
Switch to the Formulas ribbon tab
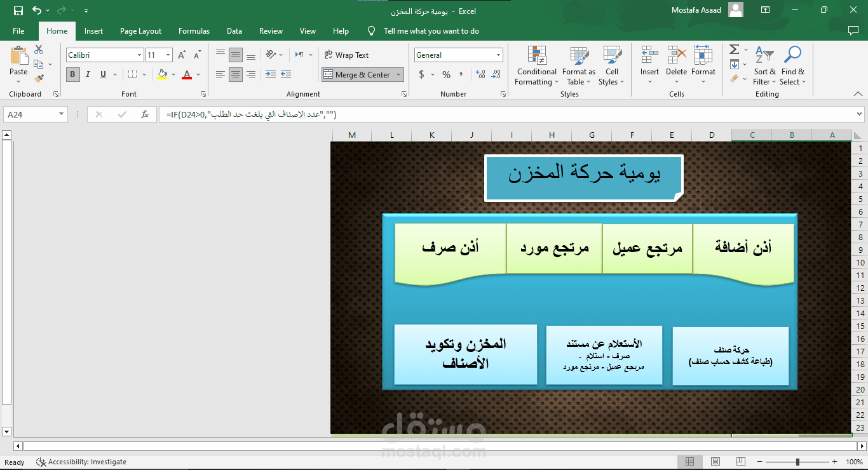194,30
